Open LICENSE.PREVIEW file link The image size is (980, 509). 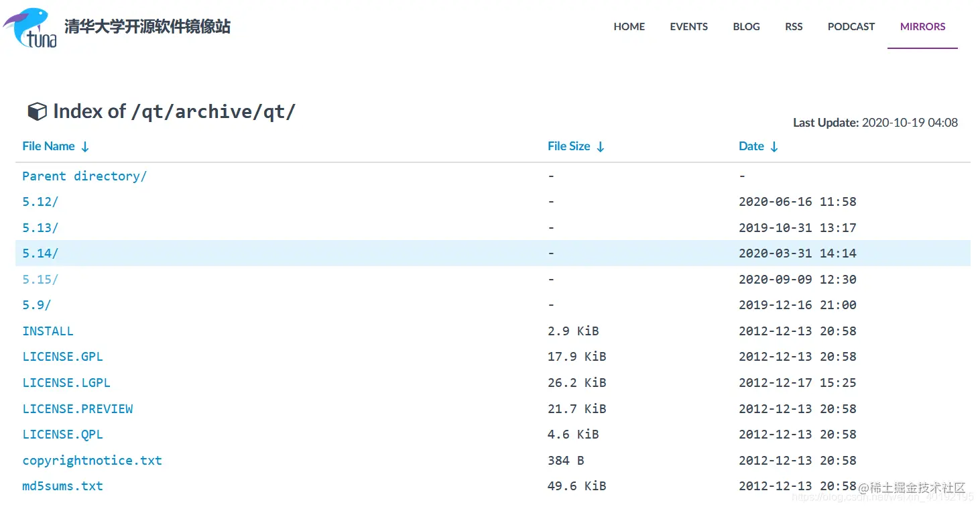pos(78,409)
